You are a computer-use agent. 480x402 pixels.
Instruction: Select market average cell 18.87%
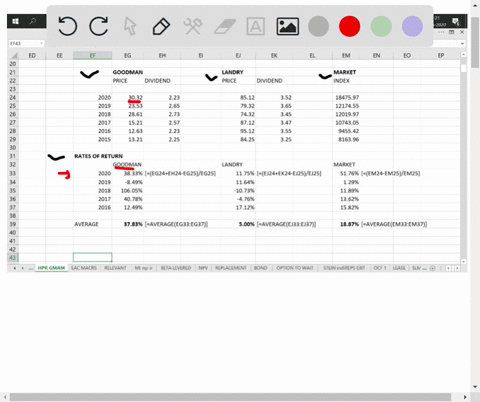[346, 224]
